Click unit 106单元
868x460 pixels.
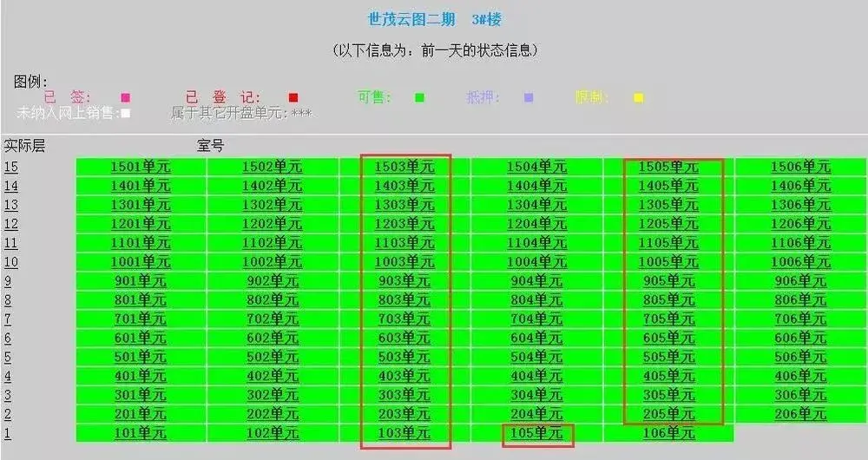coord(668,433)
